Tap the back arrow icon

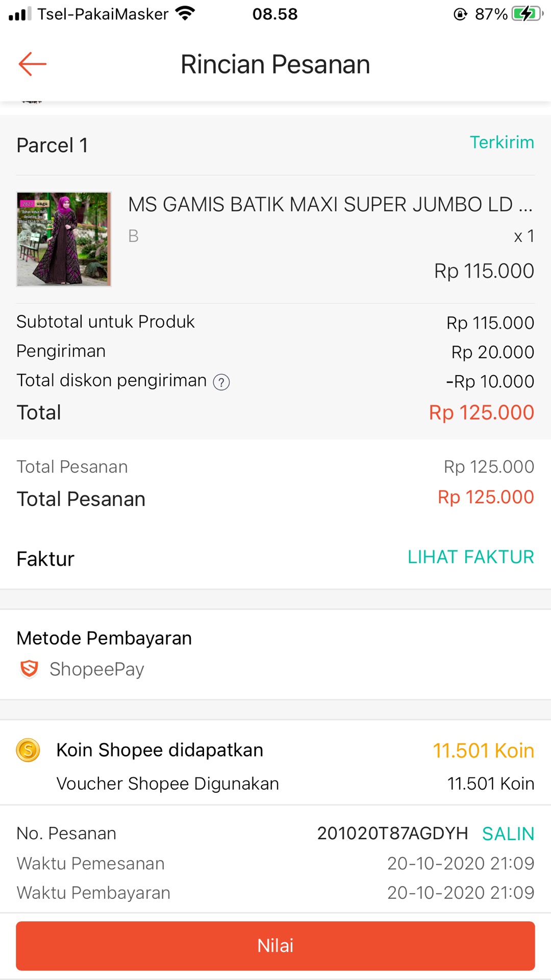pos(32,64)
